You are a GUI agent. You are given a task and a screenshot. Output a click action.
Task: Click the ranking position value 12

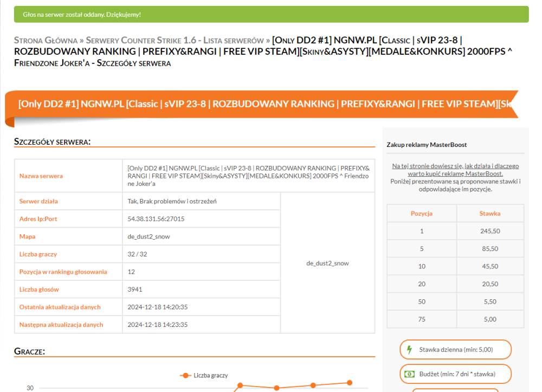coord(131,272)
